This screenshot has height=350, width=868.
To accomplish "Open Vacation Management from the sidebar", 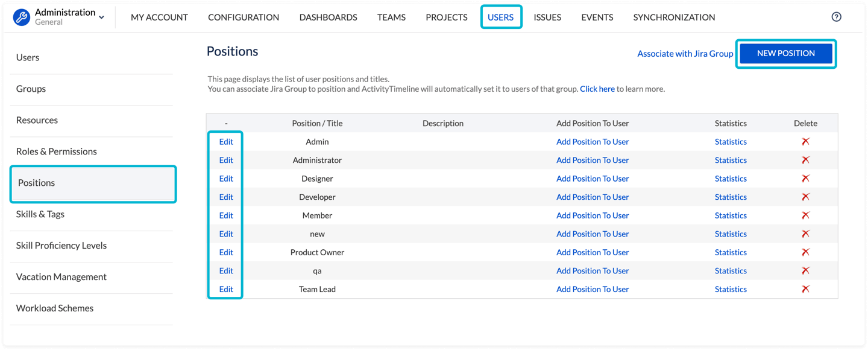I will (x=61, y=276).
